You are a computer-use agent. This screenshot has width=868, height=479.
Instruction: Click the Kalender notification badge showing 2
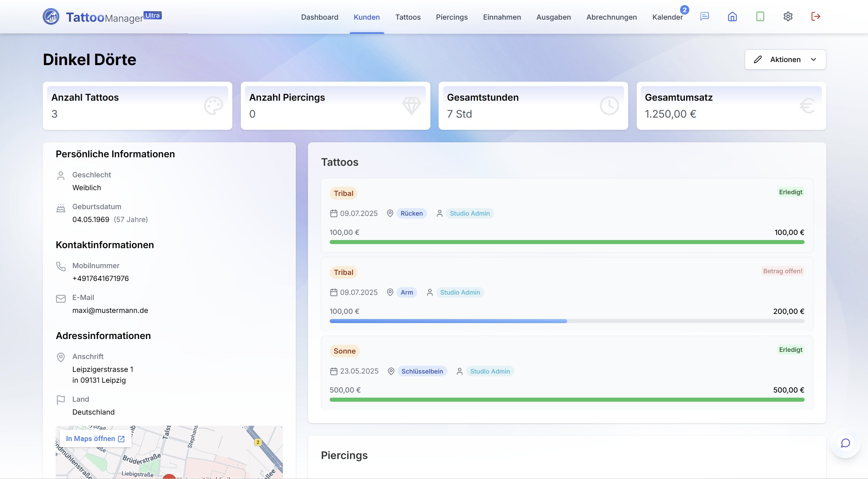click(684, 10)
